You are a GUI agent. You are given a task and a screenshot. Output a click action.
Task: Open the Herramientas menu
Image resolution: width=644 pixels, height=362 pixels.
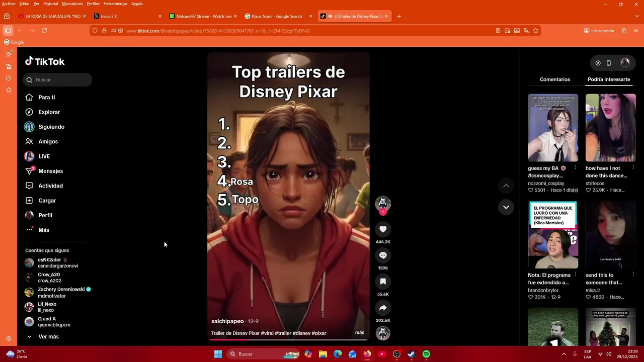115,4
